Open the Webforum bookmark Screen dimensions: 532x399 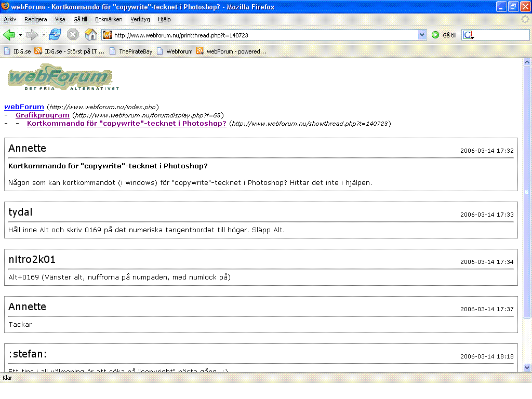[175, 51]
